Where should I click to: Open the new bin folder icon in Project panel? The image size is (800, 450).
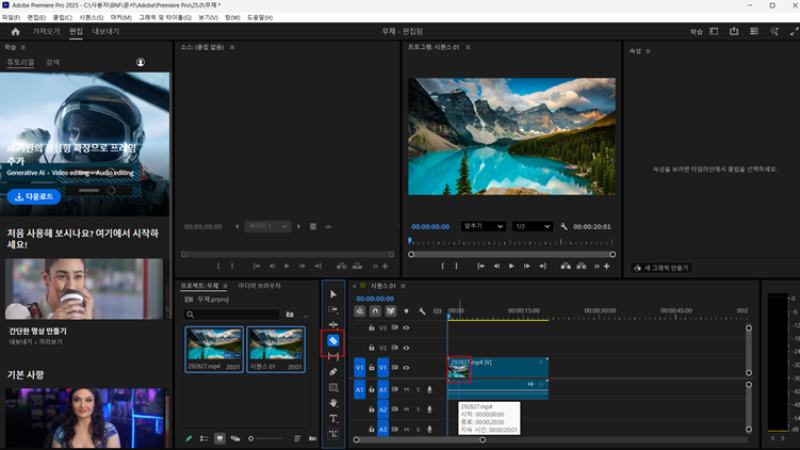(290, 314)
